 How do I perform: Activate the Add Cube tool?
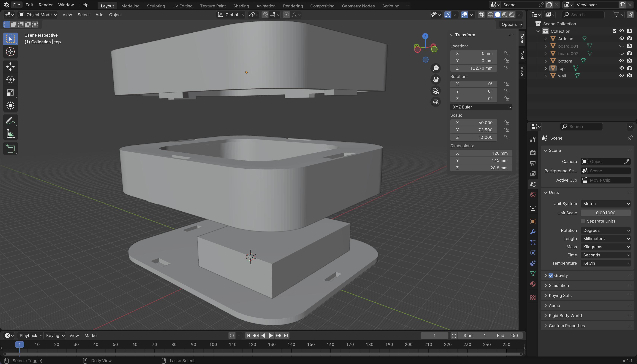[x=10, y=149]
